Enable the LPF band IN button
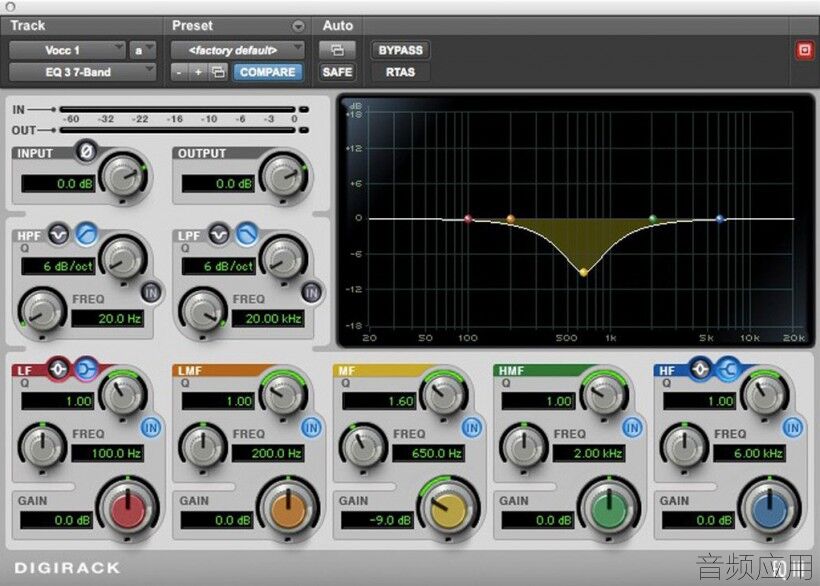820x586 pixels. 312,292
